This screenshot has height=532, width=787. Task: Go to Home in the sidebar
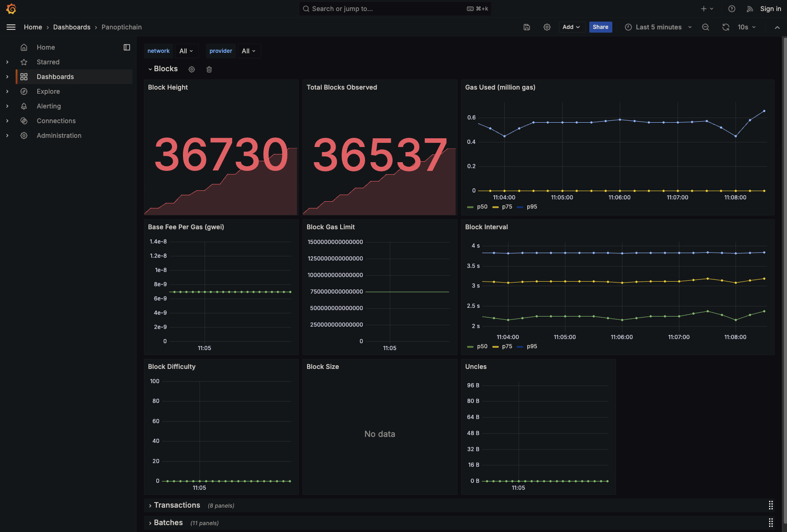coord(46,47)
